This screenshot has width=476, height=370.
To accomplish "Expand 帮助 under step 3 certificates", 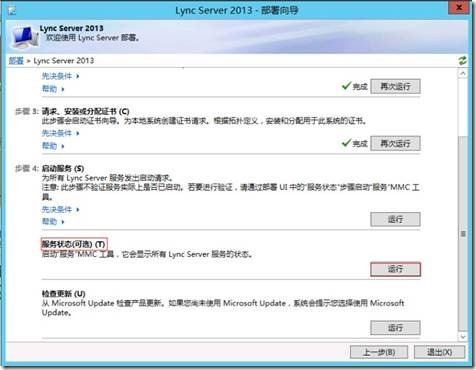I will point(53,146).
